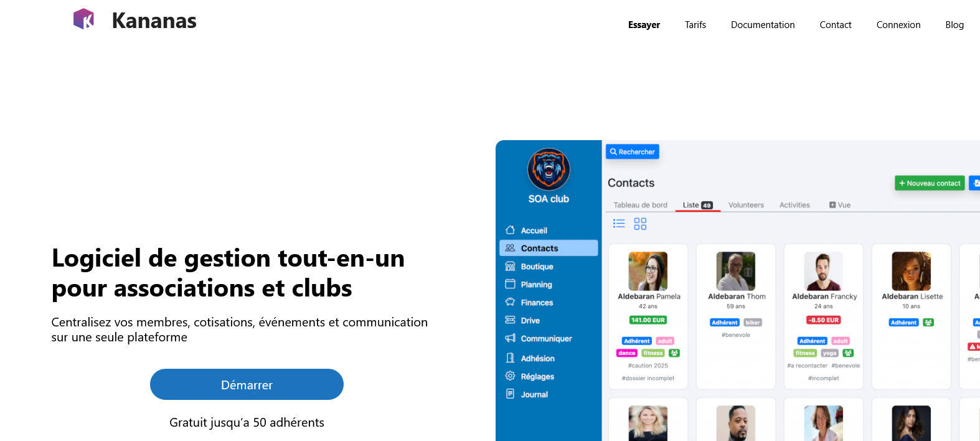Click the Kananas brand name
Viewport: 980px width, 441px height.
[154, 21]
